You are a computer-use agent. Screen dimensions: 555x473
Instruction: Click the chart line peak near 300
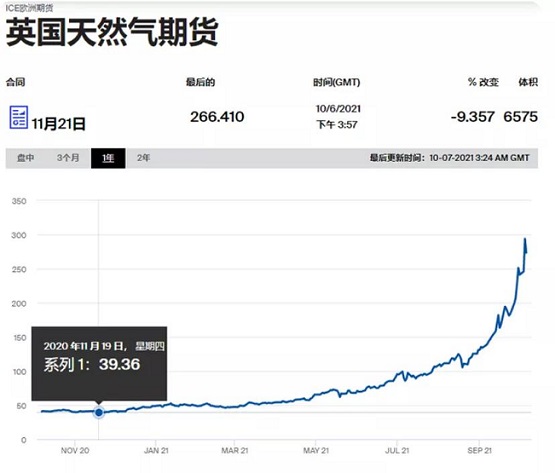(x=525, y=239)
